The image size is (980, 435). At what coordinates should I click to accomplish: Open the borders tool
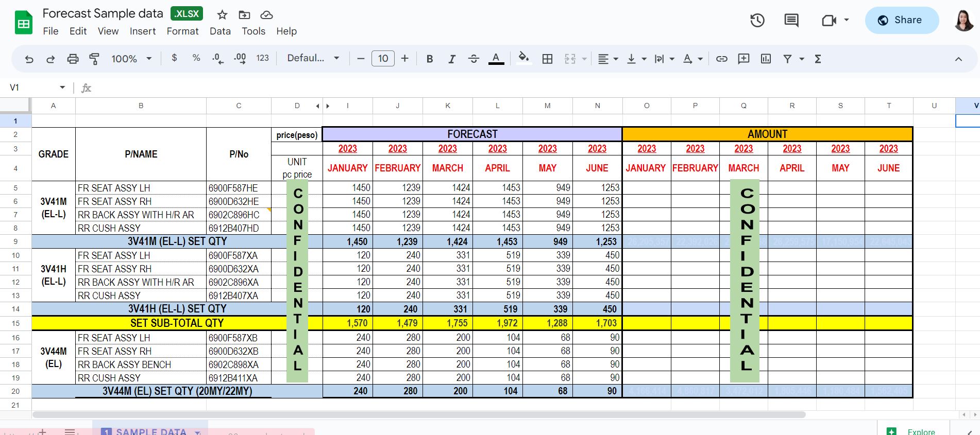(547, 59)
